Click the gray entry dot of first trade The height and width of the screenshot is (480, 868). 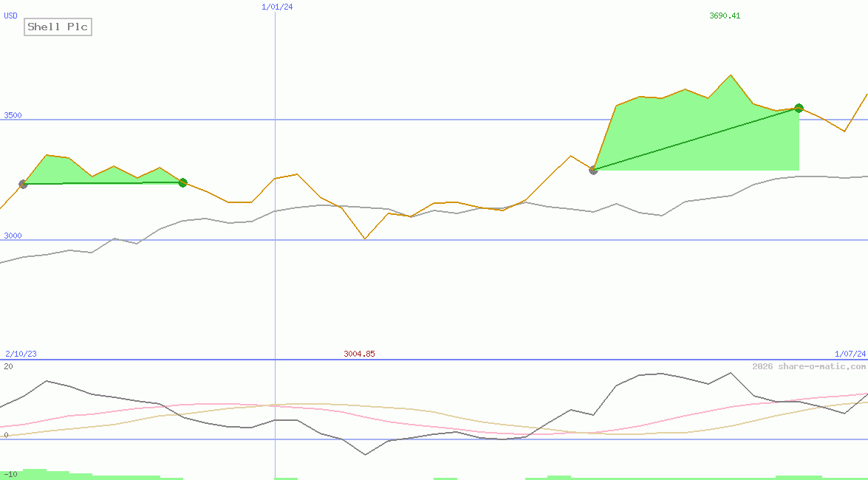23,184
